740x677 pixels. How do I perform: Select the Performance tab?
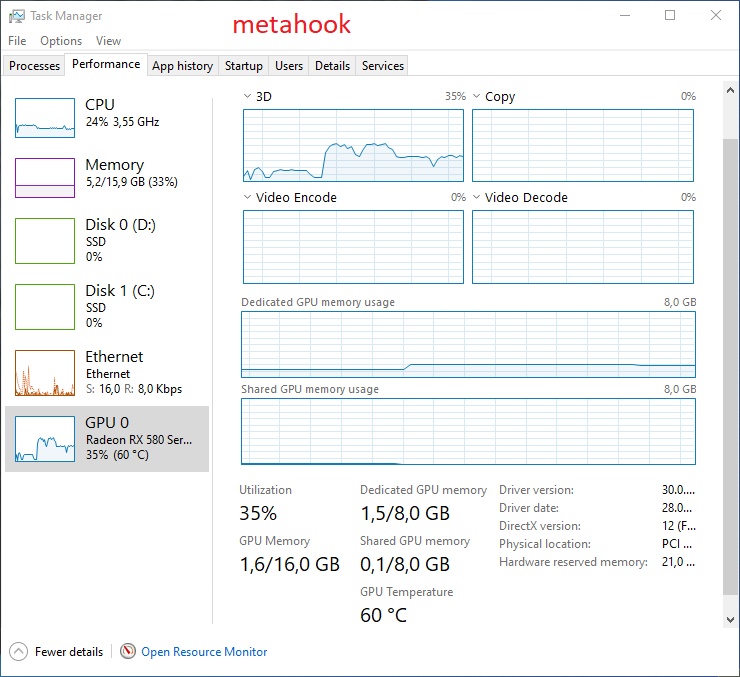click(x=106, y=64)
